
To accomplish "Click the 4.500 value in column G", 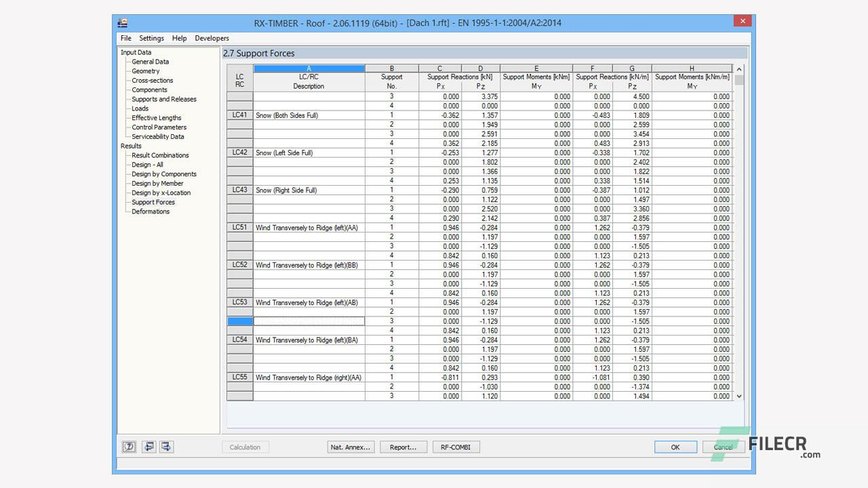I will click(632, 96).
